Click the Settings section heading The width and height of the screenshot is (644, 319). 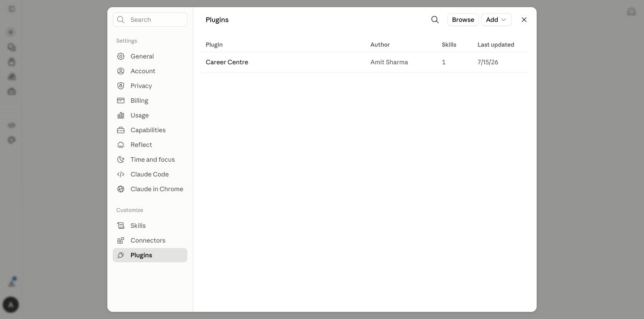pos(127,41)
